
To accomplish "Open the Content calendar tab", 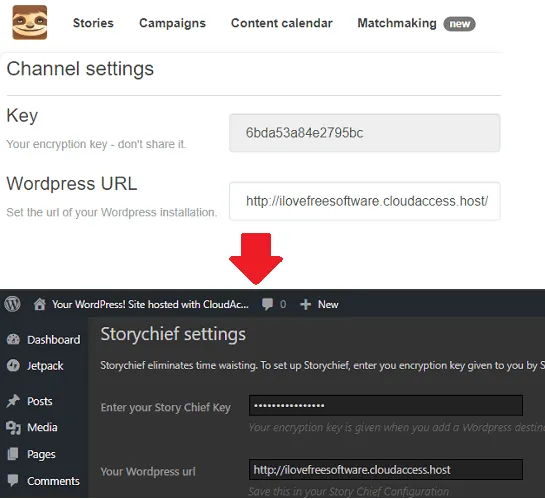I will [x=282, y=23].
